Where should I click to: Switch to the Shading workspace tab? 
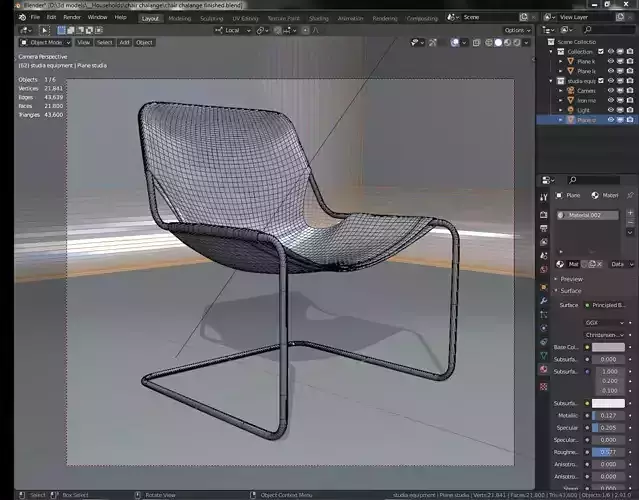coord(319,18)
